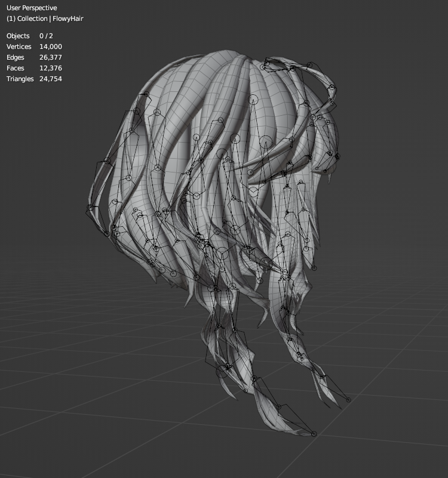Click the '(1) Collection | FlowyHair' text
This screenshot has width=448, height=478.
coord(45,18)
